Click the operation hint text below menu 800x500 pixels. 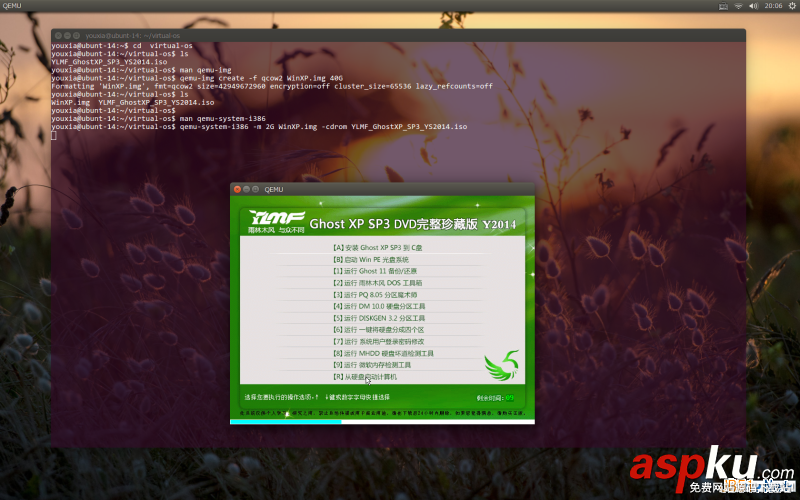[x=316, y=397]
